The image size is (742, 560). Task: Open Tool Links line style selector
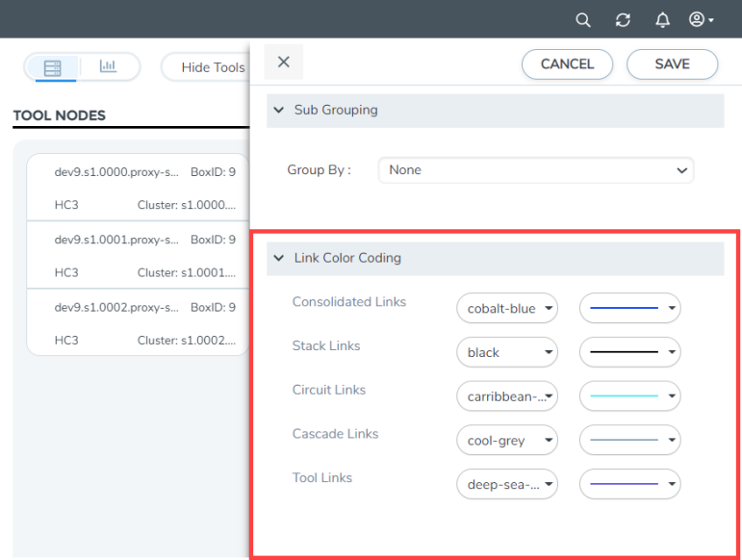pos(629,485)
